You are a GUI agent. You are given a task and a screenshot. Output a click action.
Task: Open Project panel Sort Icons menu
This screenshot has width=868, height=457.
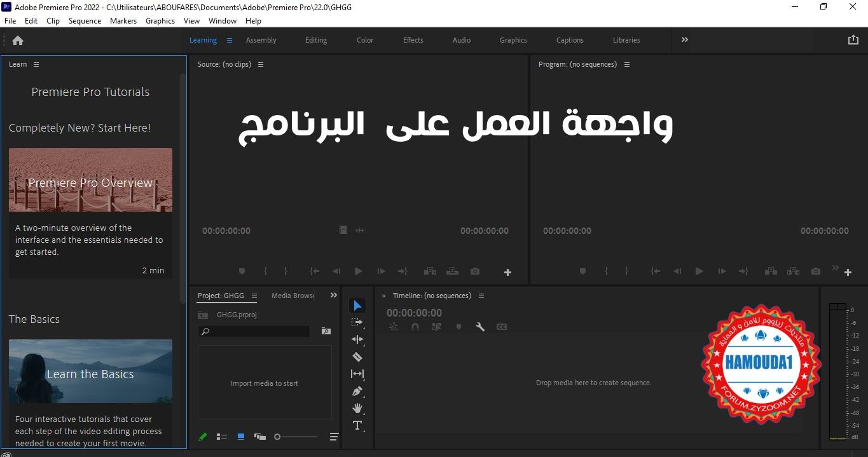click(x=334, y=437)
